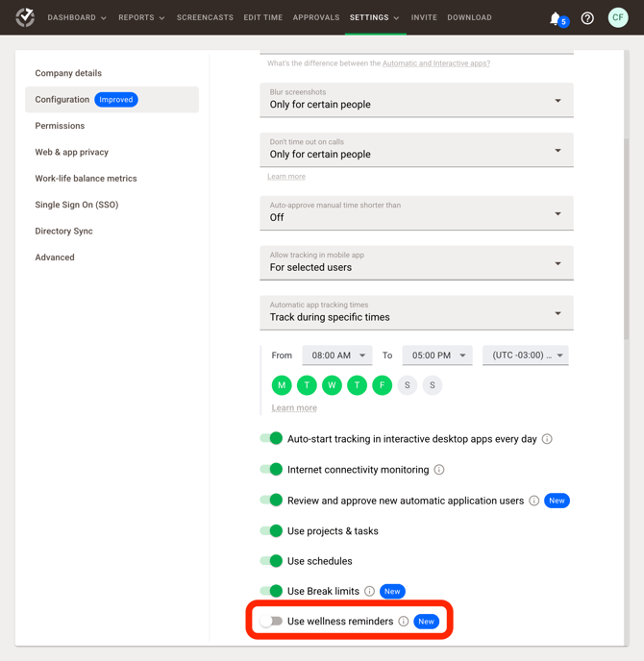Image resolution: width=644 pixels, height=661 pixels.
Task: Click Learn more link under weekday selector
Action: pyautogui.click(x=294, y=408)
